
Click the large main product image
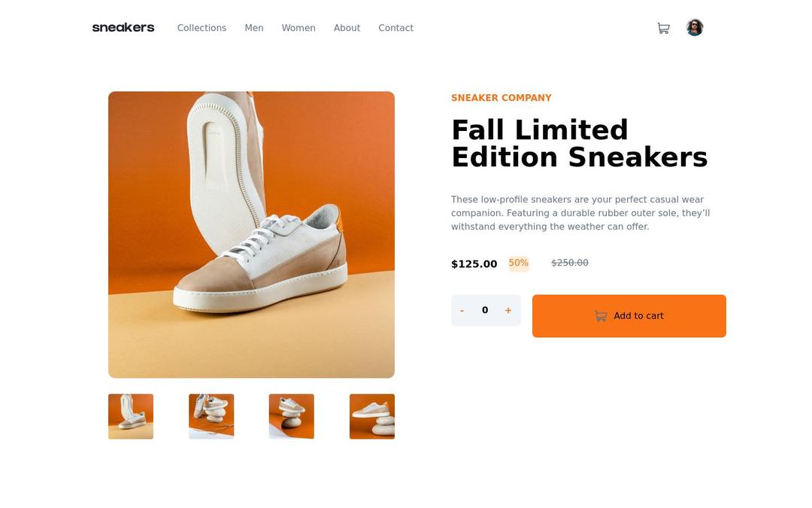(251, 234)
